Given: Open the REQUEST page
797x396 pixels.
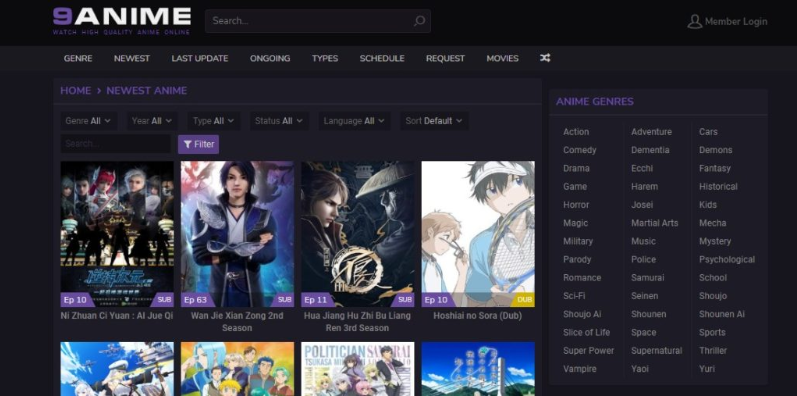Looking at the screenshot, I should 445,58.
